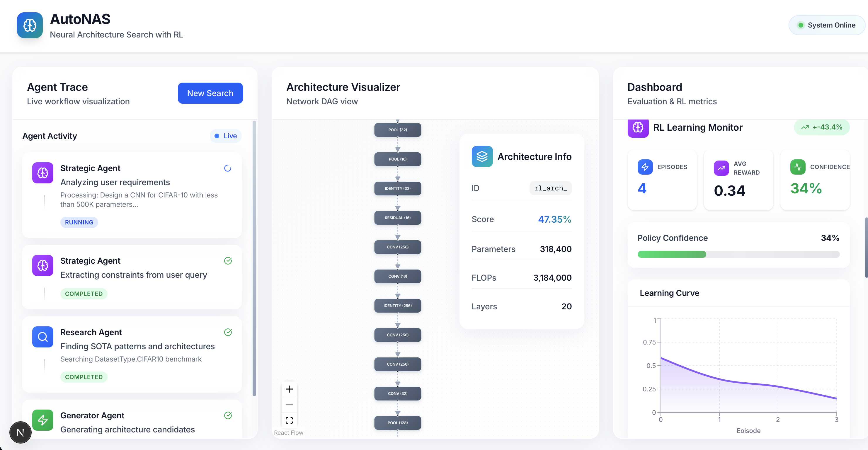Click the Research Agent magnifier icon
The image size is (868, 450).
(x=42, y=337)
